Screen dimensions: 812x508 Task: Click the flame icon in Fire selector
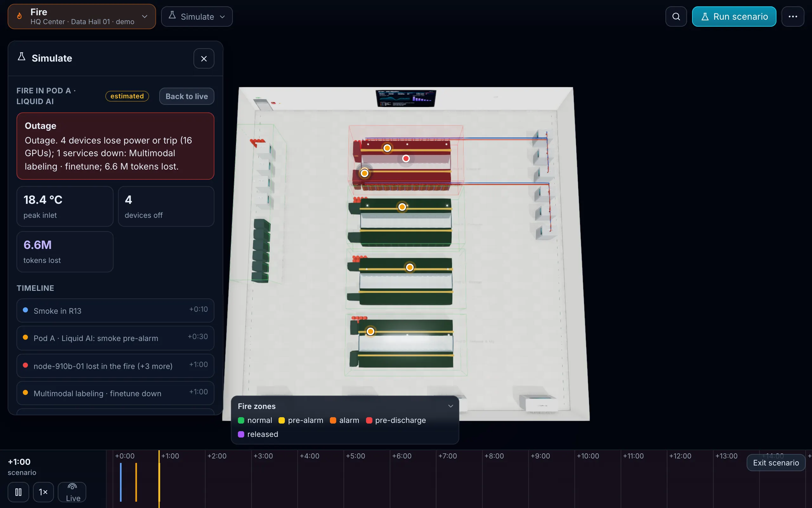tap(19, 16)
